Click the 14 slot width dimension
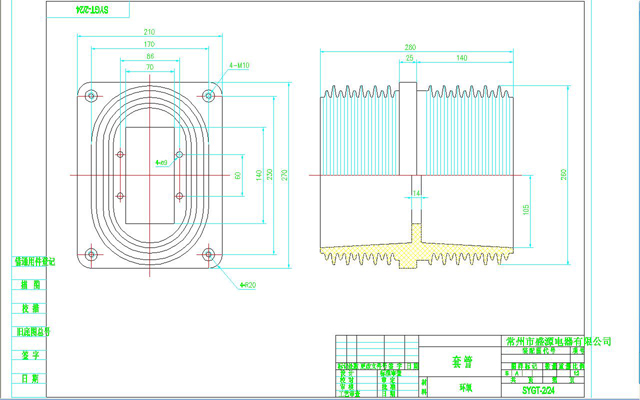This screenshot has height=400, width=640. [x=417, y=191]
